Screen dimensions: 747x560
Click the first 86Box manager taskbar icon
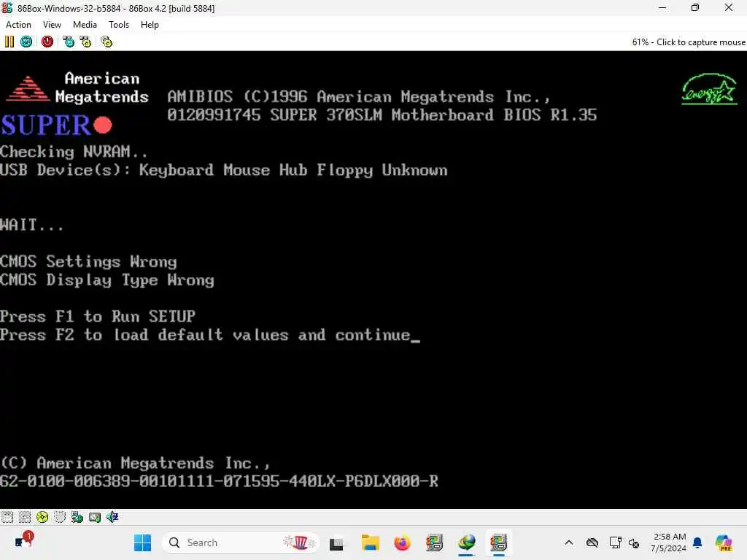pyautogui.click(x=435, y=542)
